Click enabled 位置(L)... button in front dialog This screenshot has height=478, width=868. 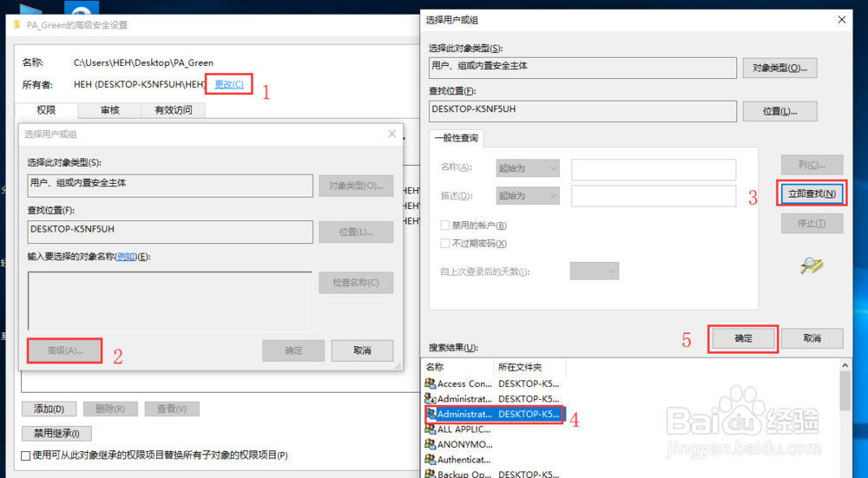tap(779, 111)
